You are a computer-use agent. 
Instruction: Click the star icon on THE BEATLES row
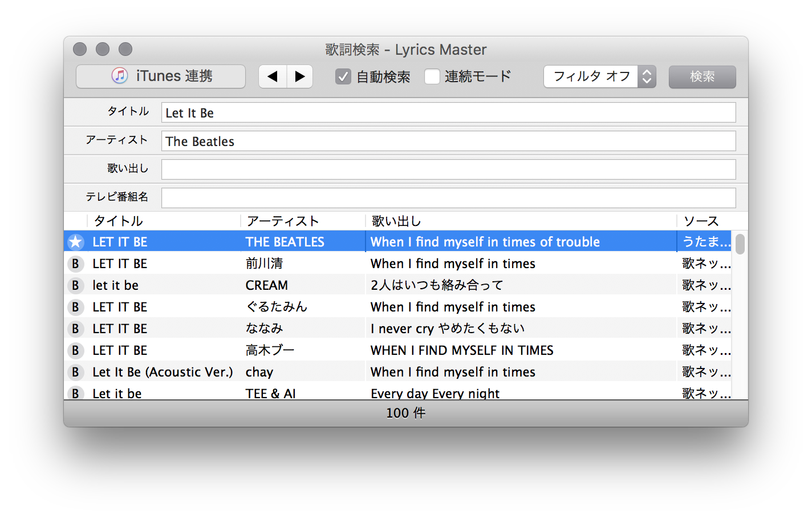point(75,242)
